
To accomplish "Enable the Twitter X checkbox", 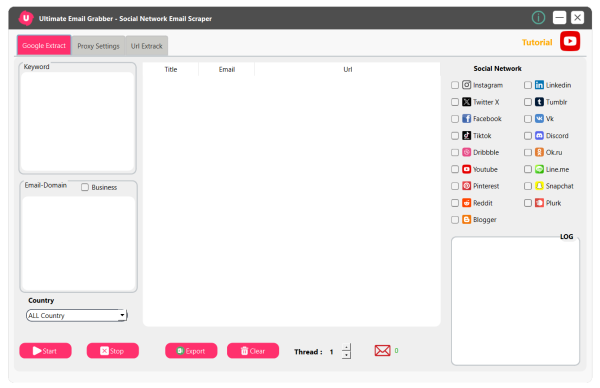I will [455, 102].
